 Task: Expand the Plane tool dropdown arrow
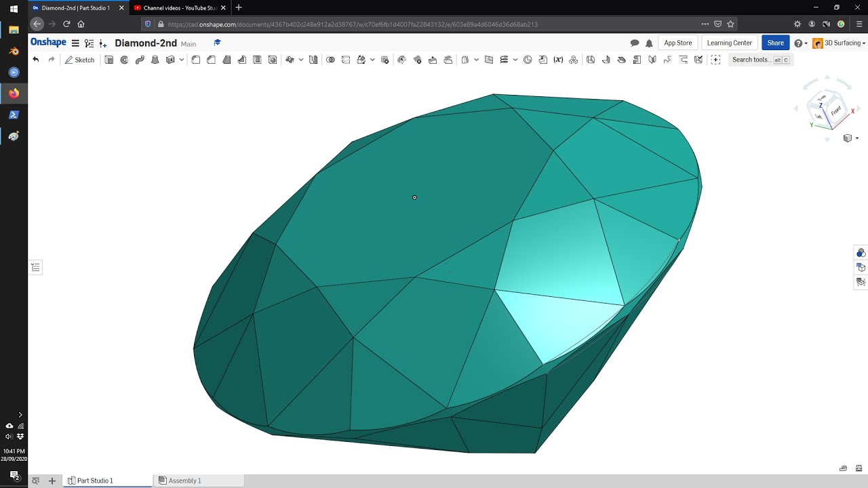[477, 60]
